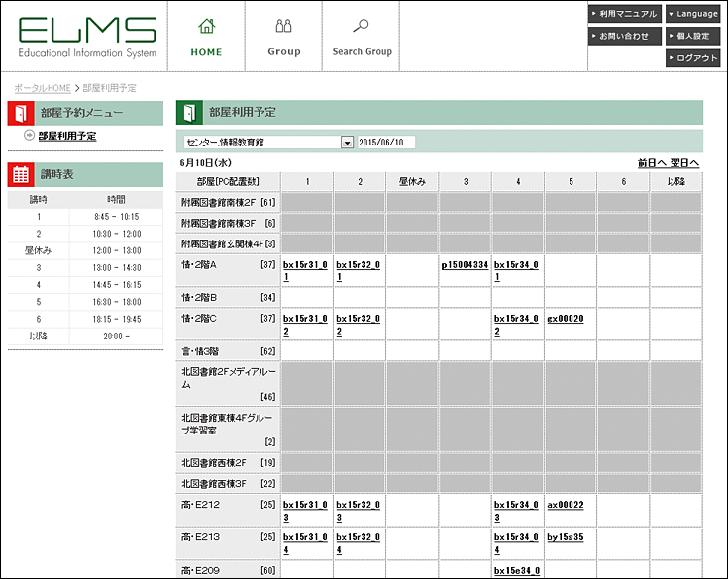The image size is (728, 579).
Task: Open bx15r31_04 in 高·E213 row
Action: 305,543
